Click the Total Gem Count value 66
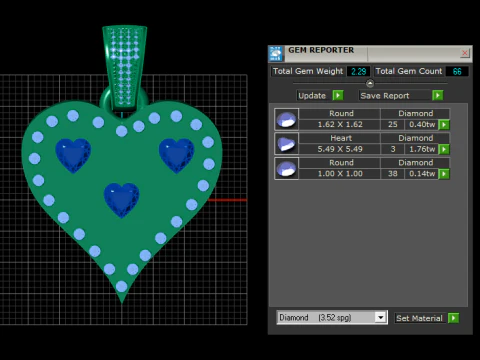The height and width of the screenshot is (360, 480). 457,71
